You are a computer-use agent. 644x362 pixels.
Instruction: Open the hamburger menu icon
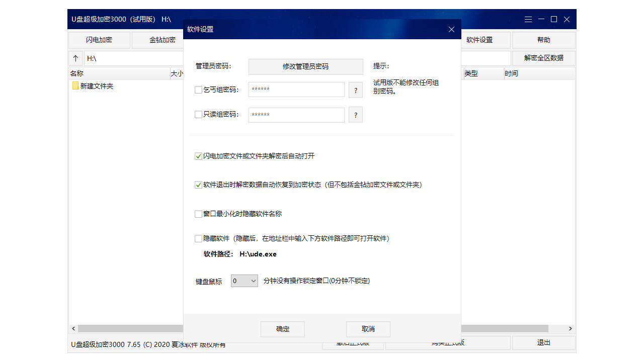(x=528, y=19)
